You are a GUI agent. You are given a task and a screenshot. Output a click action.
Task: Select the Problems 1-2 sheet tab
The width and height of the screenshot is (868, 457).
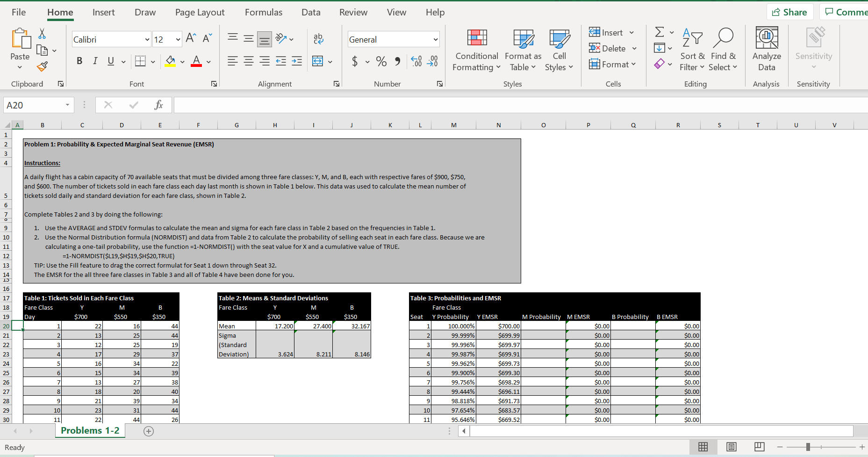[x=90, y=430]
